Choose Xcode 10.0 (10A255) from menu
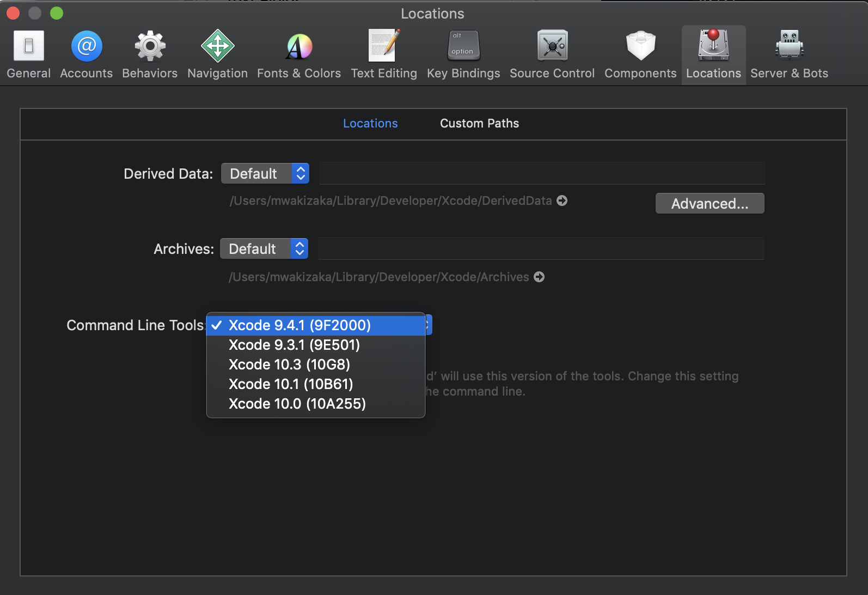The height and width of the screenshot is (595, 868). pos(316,404)
